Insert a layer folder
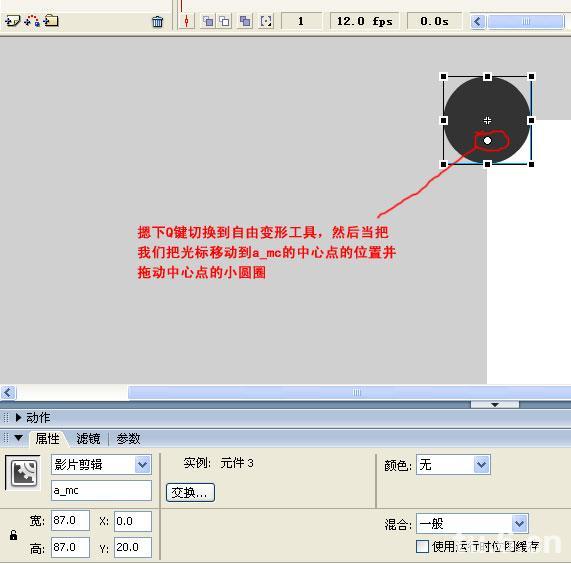The image size is (571, 564). (x=51, y=21)
